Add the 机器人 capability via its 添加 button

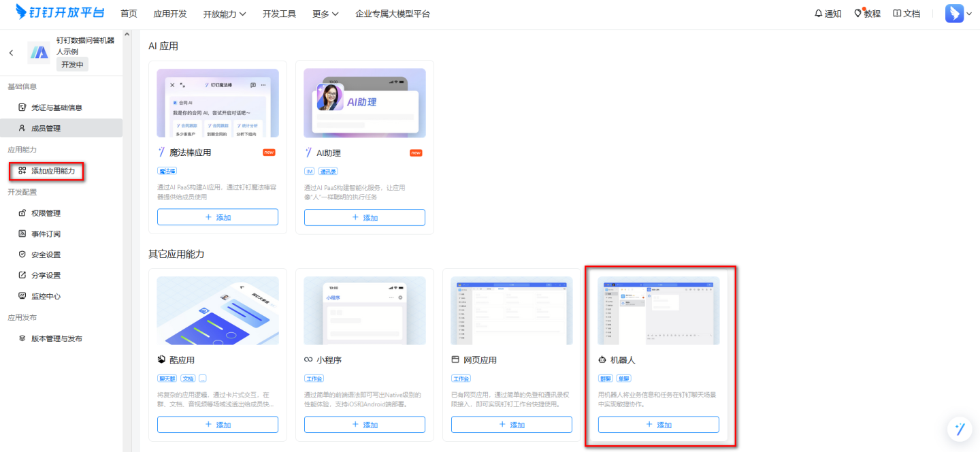tap(658, 424)
